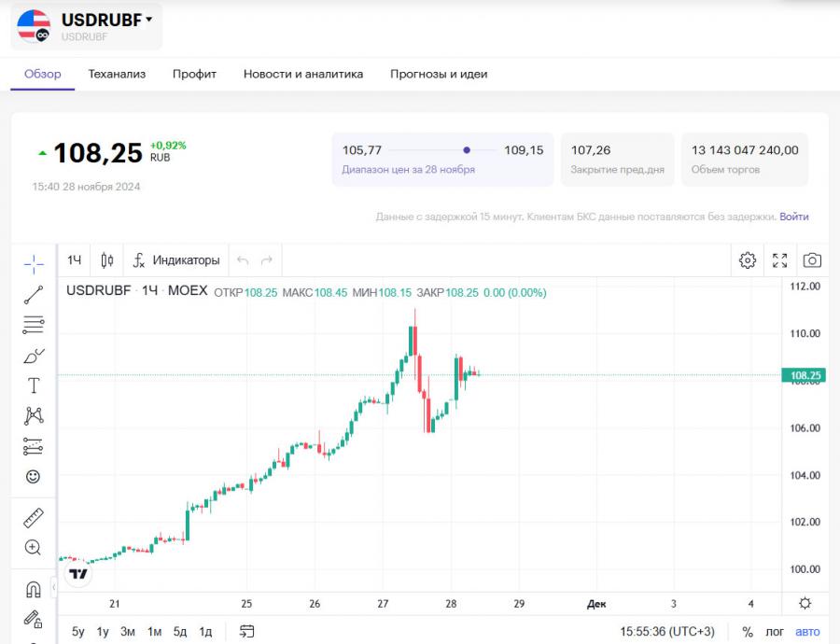Image resolution: width=840 pixels, height=644 pixels.
Task: Expand the USDRUBF ticker dropdown
Action: tap(149, 19)
